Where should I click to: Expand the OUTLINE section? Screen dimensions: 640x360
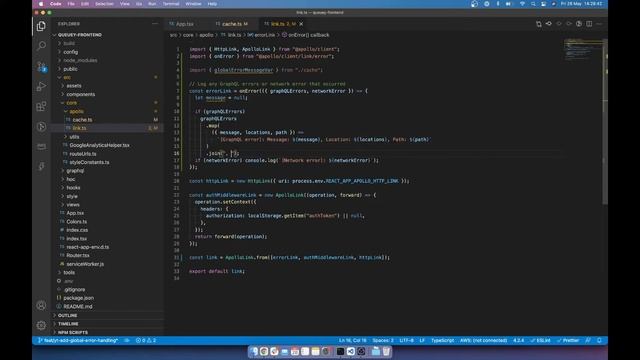[68, 316]
